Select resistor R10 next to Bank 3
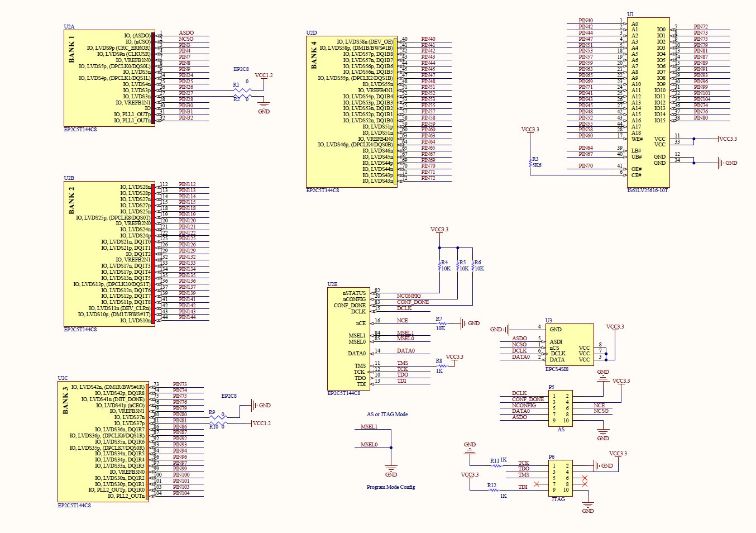The image size is (756, 533). coord(218,423)
